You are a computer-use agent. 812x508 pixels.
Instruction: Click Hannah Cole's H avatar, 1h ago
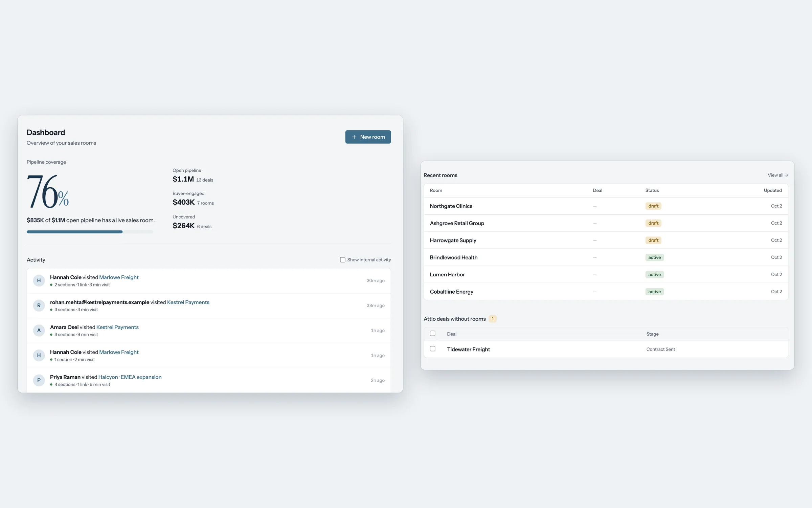point(39,355)
